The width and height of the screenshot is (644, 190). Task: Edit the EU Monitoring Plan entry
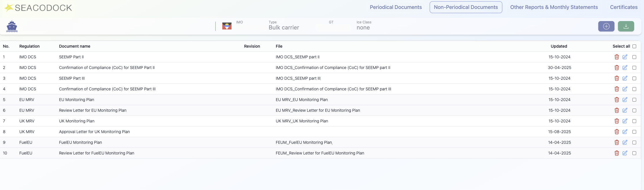625,100
